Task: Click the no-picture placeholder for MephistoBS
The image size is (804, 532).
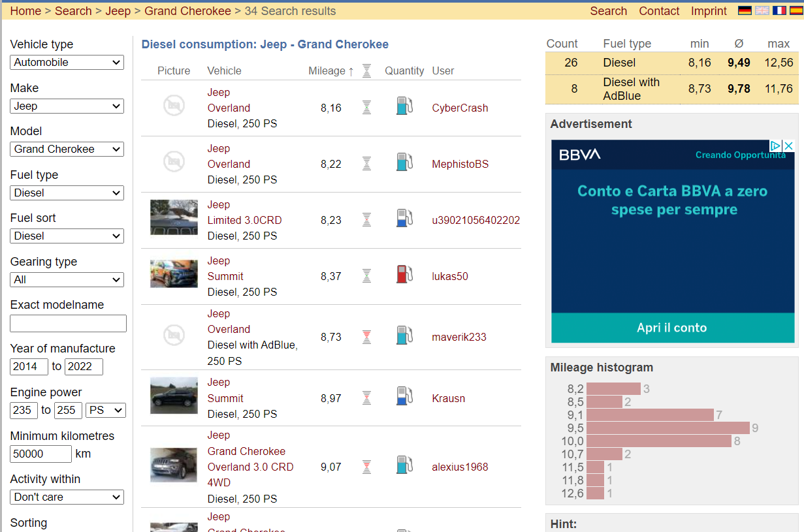Action: click(174, 162)
